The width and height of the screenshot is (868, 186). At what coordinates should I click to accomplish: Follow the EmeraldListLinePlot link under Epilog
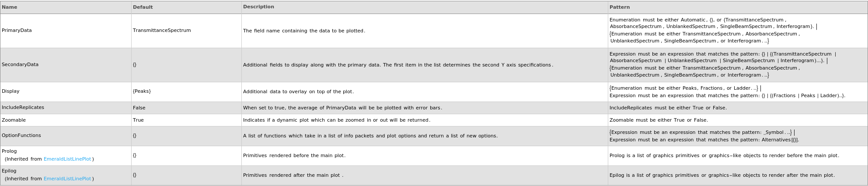(67, 179)
